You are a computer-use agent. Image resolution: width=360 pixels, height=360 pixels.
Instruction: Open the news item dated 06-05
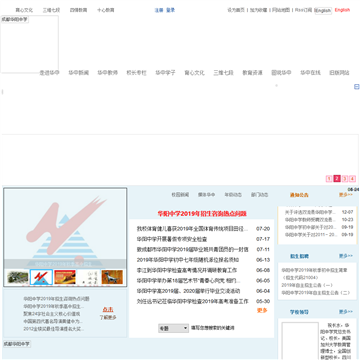(188, 281)
